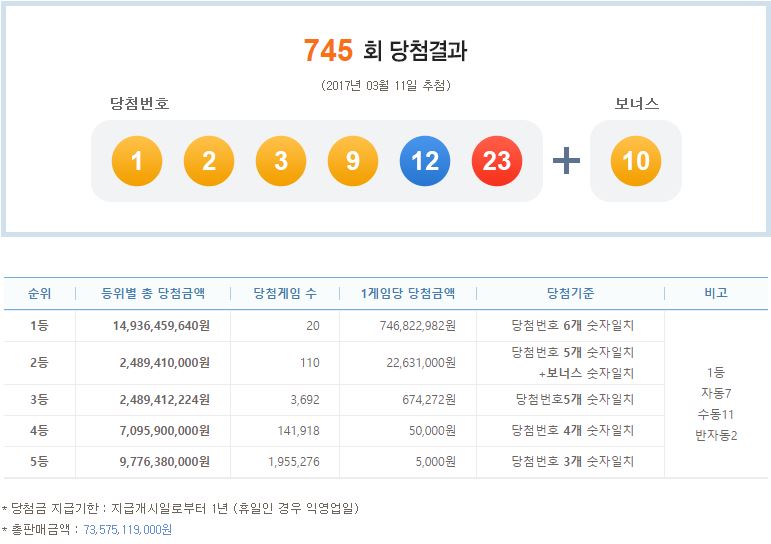
Task: Click the yellow winning ball number 1
Action: [137, 161]
